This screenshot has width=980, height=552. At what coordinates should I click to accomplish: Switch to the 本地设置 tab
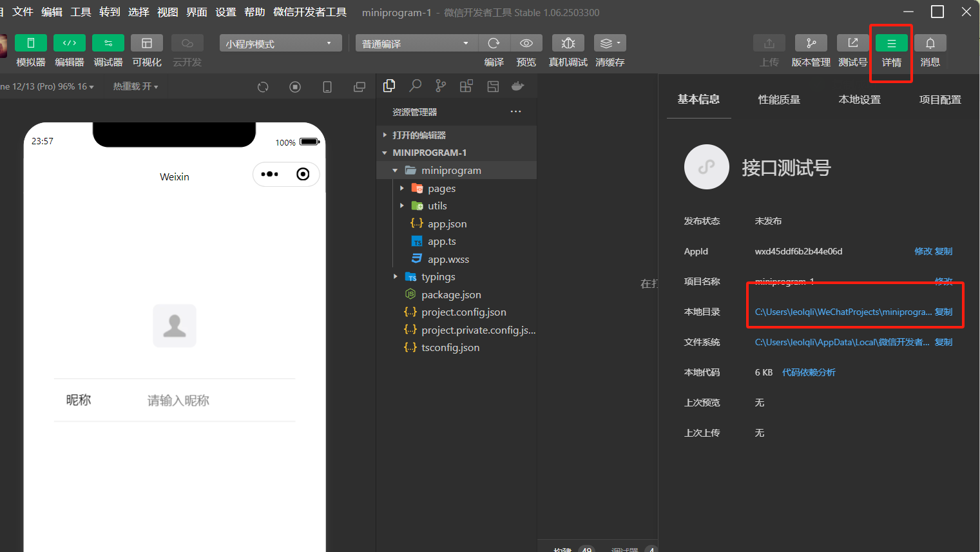point(860,99)
